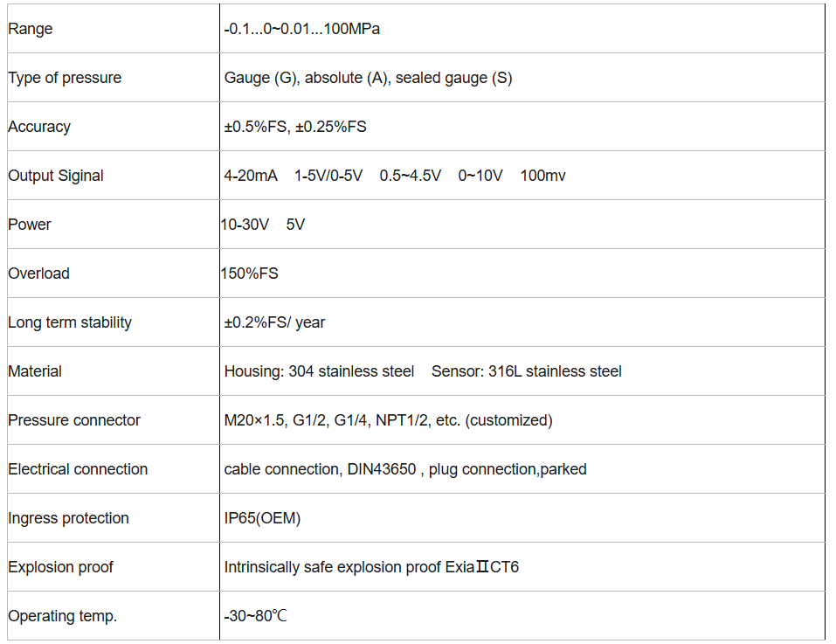Click the 4-20mA output value
Viewport: 836px width, 644px height.
pos(251,176)
